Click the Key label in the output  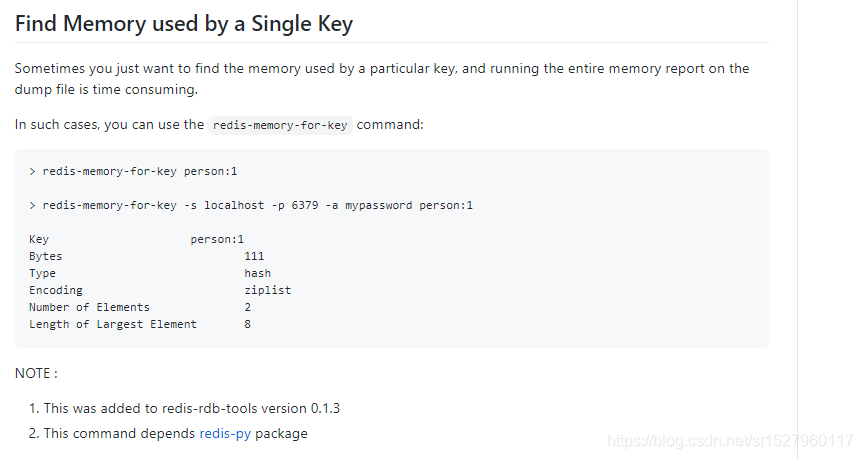pos(39,239)
